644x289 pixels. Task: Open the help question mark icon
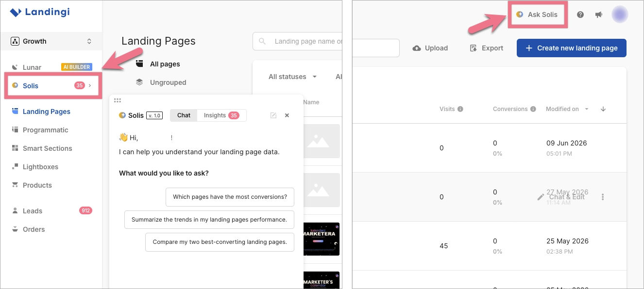pos(580,15)
